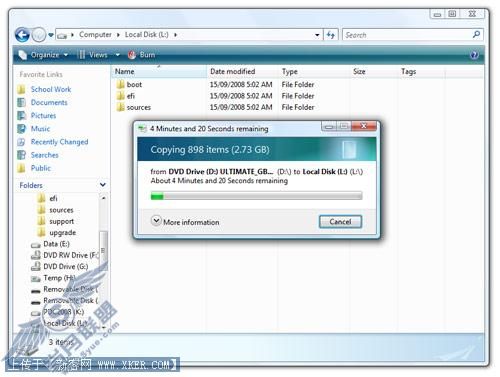Open Searches favorite link
Screen dimensions: 500x377
44,155
